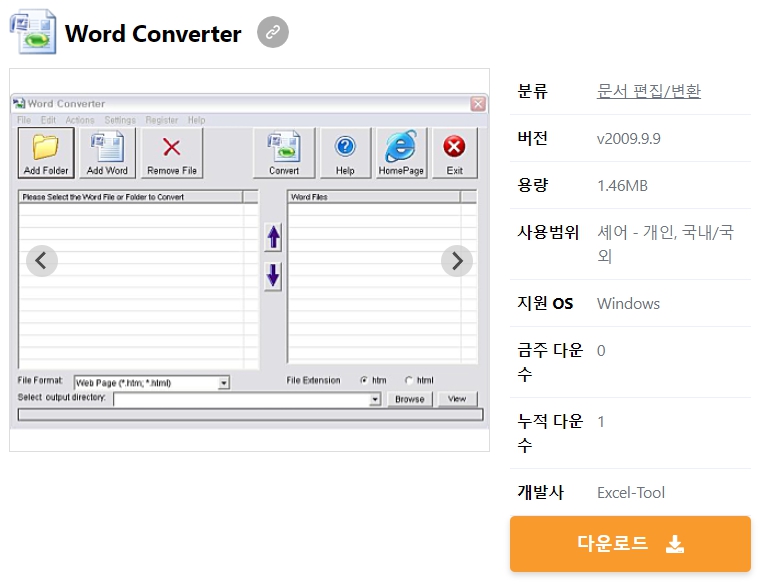This screenshot has width=759, height=584.
Task: Click the 1.46MB size value
Action: click(x=622, y=186)
